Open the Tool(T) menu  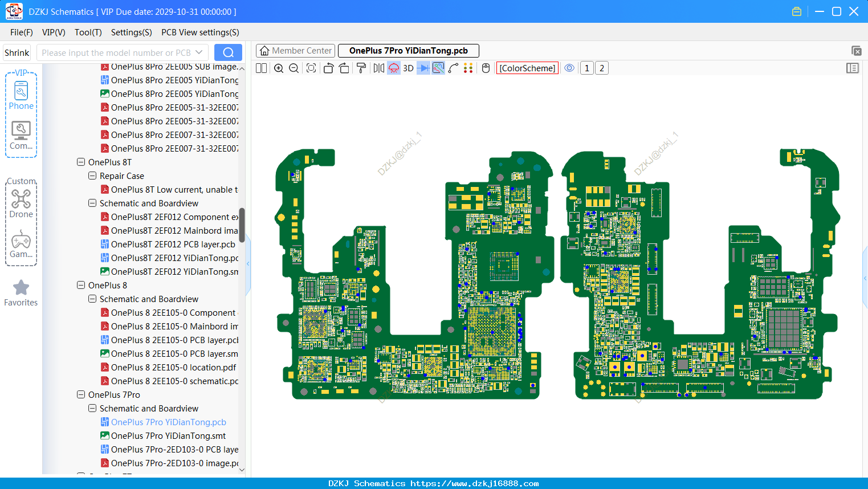pos(88,32)
